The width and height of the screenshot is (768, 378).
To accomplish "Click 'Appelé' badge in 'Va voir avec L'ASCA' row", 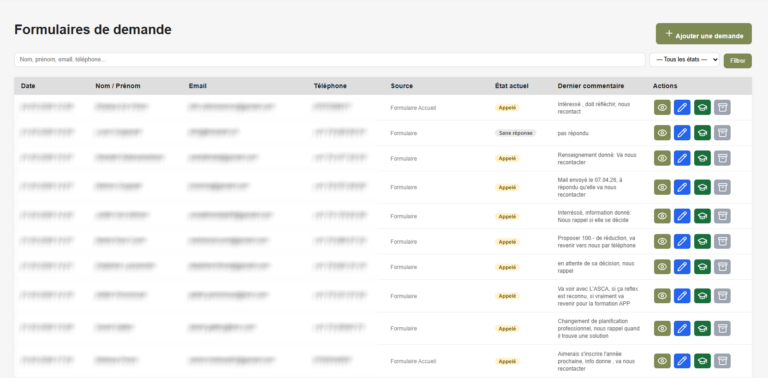I will point(507,296).
